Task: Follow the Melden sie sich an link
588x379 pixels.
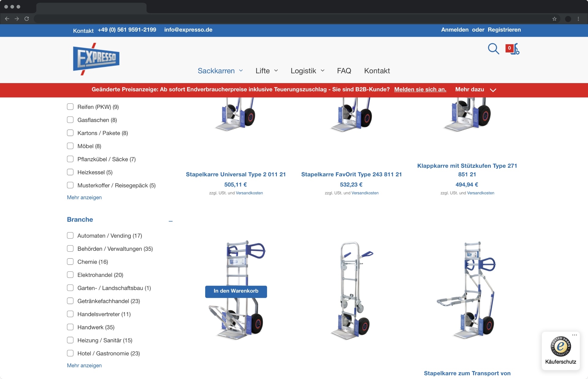Action: (x=420, y=90)
